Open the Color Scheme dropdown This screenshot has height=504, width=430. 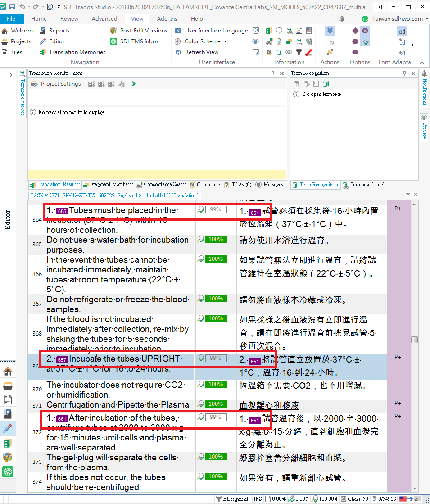tap(200, 41)
